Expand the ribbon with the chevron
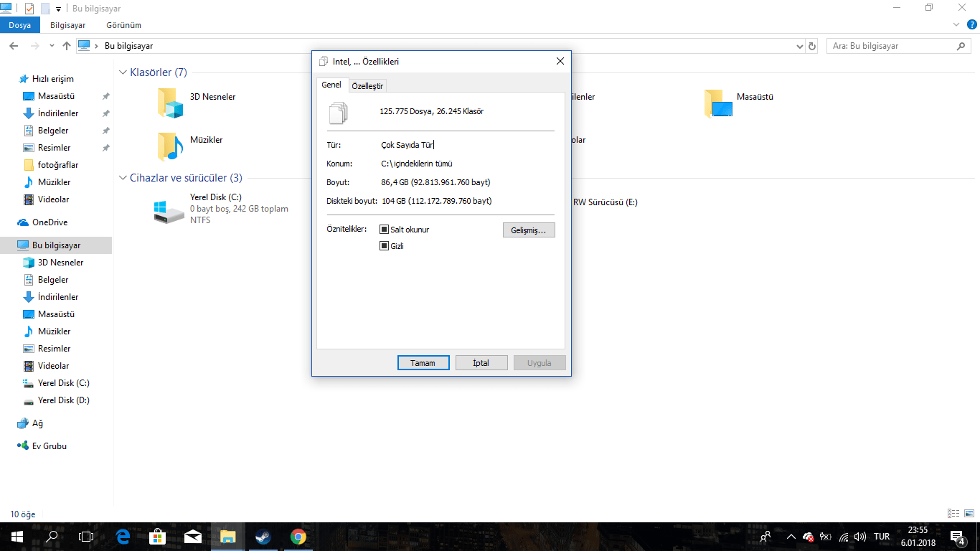The width and height of the screenshot is (980, 551). [956, 24]
